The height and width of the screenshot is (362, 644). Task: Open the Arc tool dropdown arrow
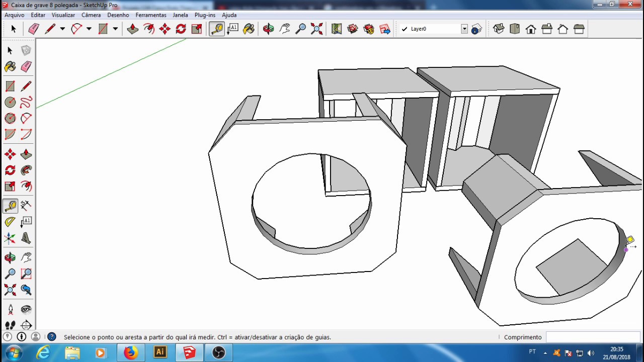coord(89,29)
